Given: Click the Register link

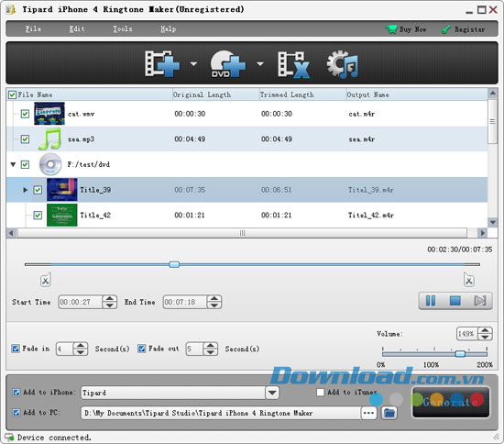Looking at the screenshot, I should pyautogui.click(x=469, y=29).
